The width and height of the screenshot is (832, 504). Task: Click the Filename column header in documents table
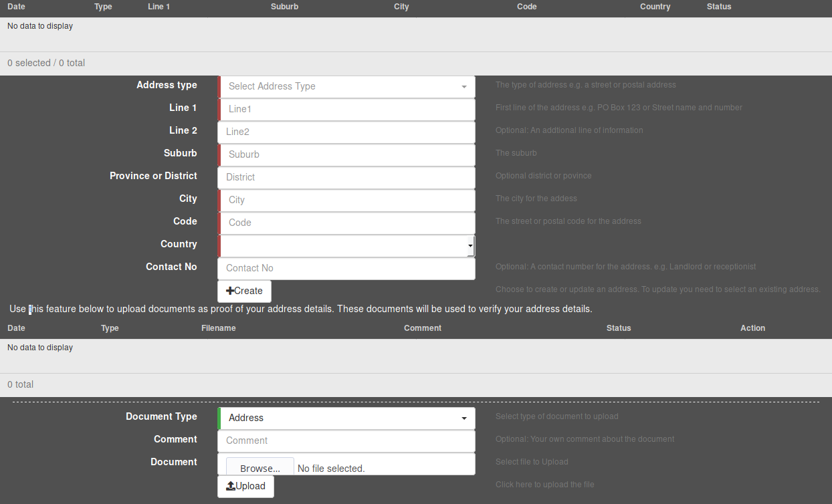click(x=218, y=328)
